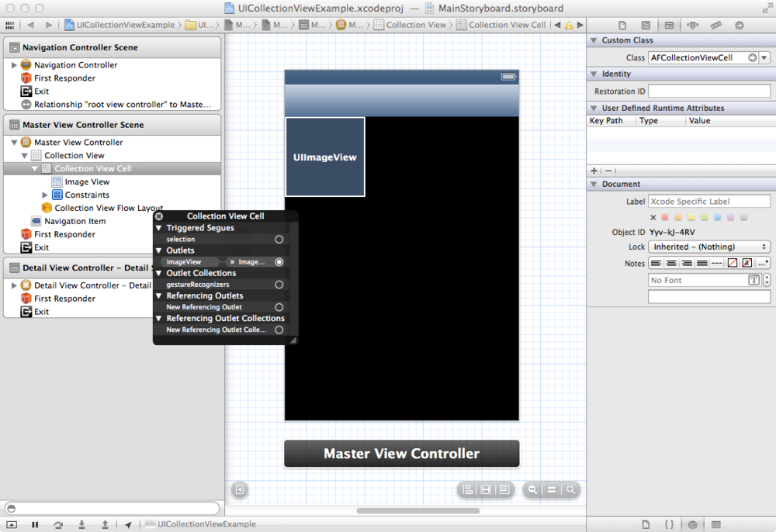The height and width of the screenshot is (532, 776).
Task: Click the zoom out magnifier on canvas
Action: coord(532,490)
